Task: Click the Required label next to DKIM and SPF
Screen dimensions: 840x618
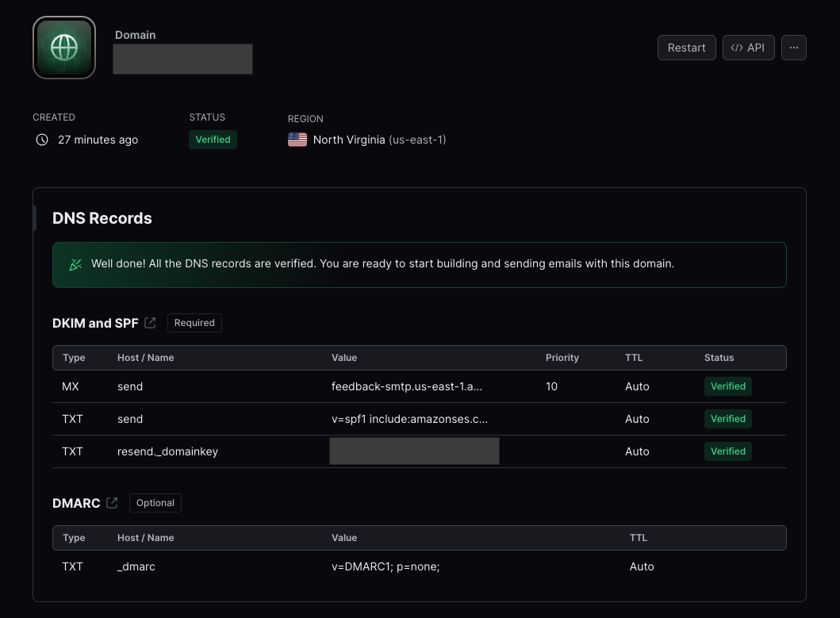Action: pyautogui.click(x=194, y=323)
